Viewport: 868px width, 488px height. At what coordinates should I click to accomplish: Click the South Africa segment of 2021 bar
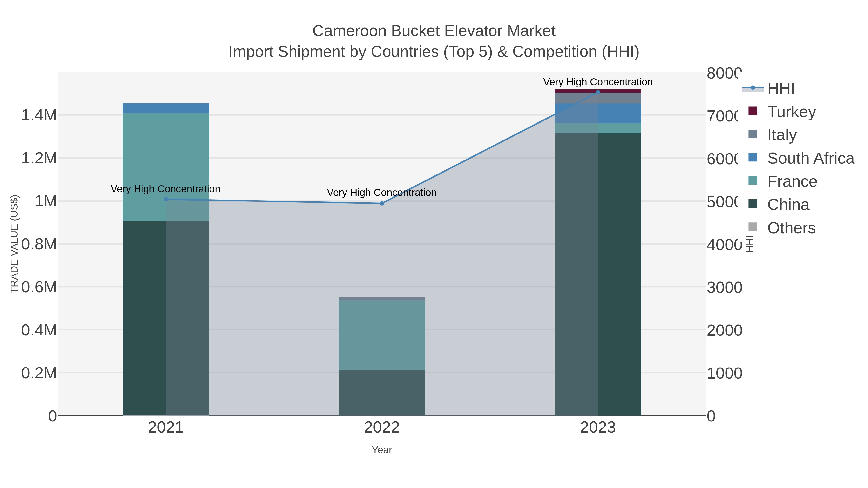click(x=166, y=108)
